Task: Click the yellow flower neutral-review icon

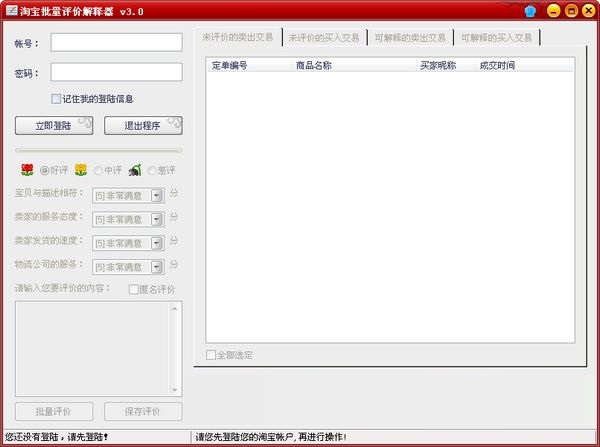Action: 81,170
